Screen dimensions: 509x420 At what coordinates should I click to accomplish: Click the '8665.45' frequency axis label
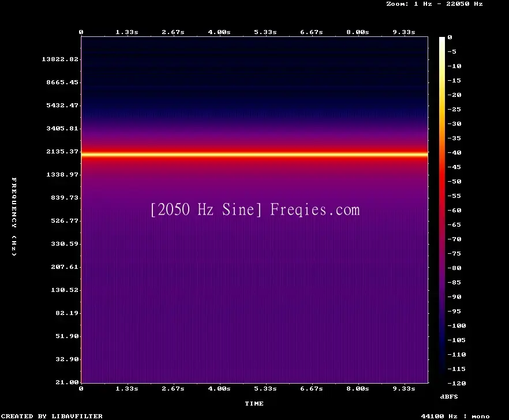click(x=62, y=82)
